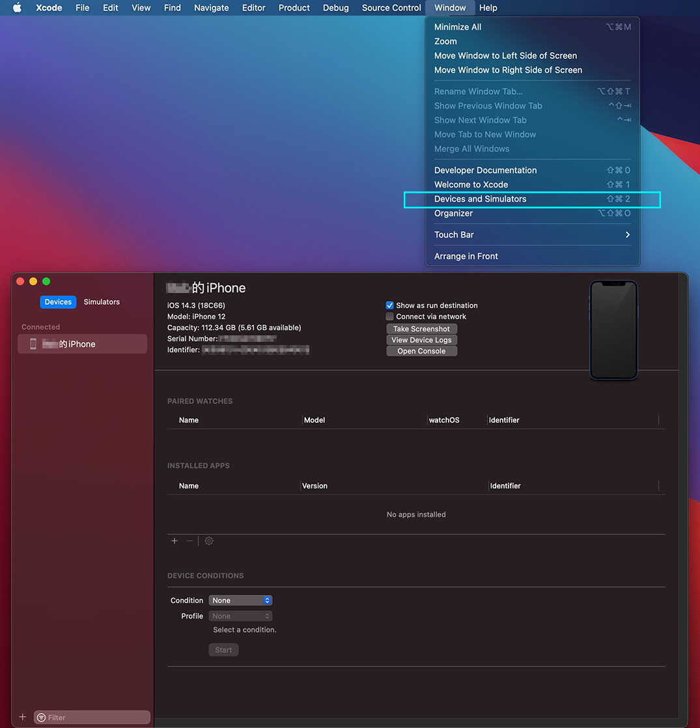Click the watchOS column header
Viewport: 700px width, 728px height.
click(444, 420)
